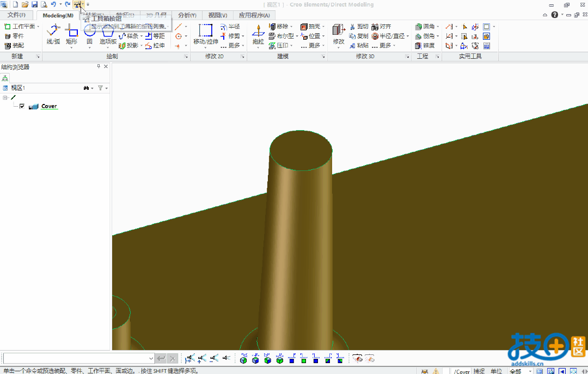The width and height of the screenshot is (588, 374).
Task: Click in the command line input field
Action: point(76,359)
